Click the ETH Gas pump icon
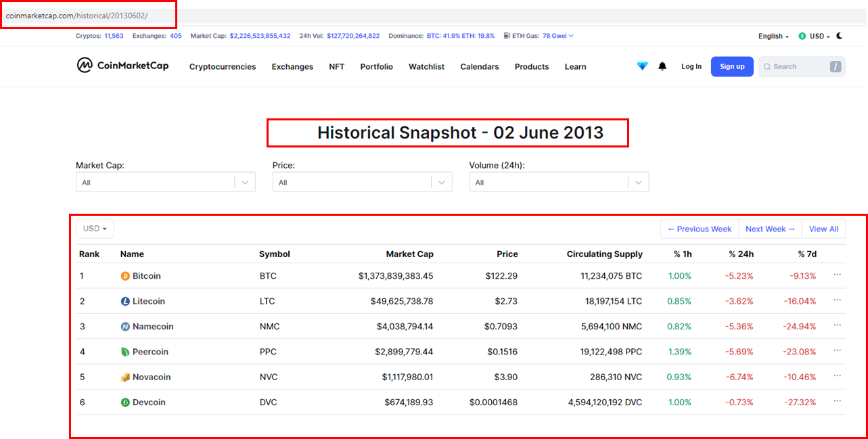The width and height of the screenshot is (868, 439). coord(507,36)
